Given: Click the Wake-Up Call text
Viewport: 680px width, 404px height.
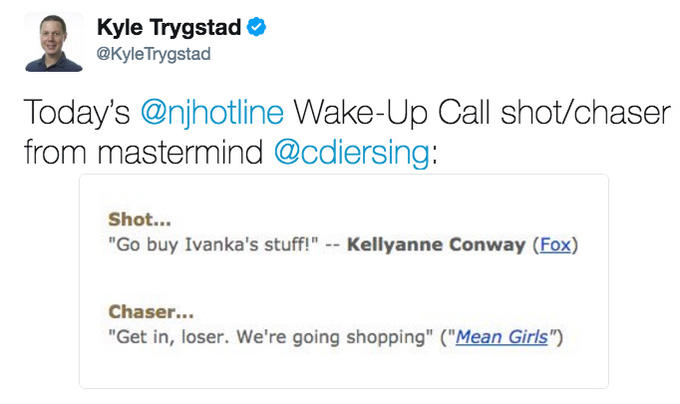Looking at the screenshot, I should point(392,113).
